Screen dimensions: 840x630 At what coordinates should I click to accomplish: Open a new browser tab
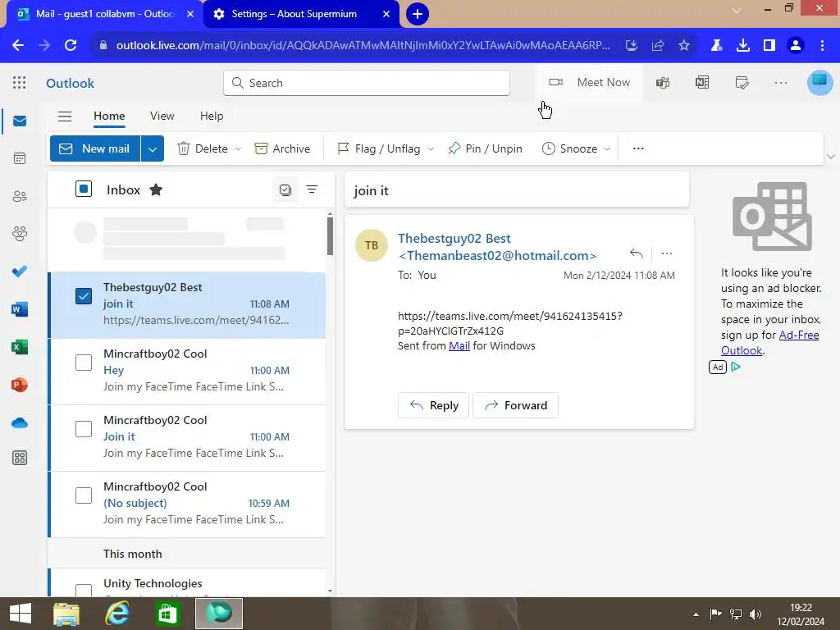click(418, 14)
